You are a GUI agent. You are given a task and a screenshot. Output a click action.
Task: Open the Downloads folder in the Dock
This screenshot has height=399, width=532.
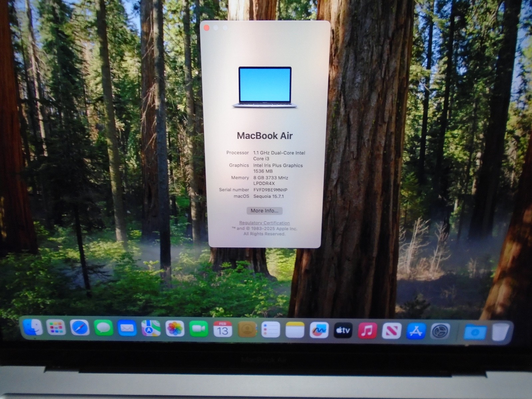(475, 332)
